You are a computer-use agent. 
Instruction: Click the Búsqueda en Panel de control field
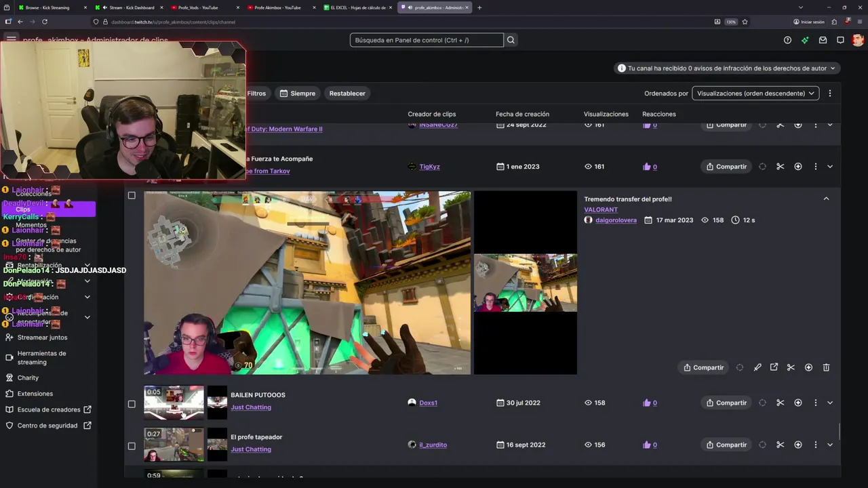point(427,40)
